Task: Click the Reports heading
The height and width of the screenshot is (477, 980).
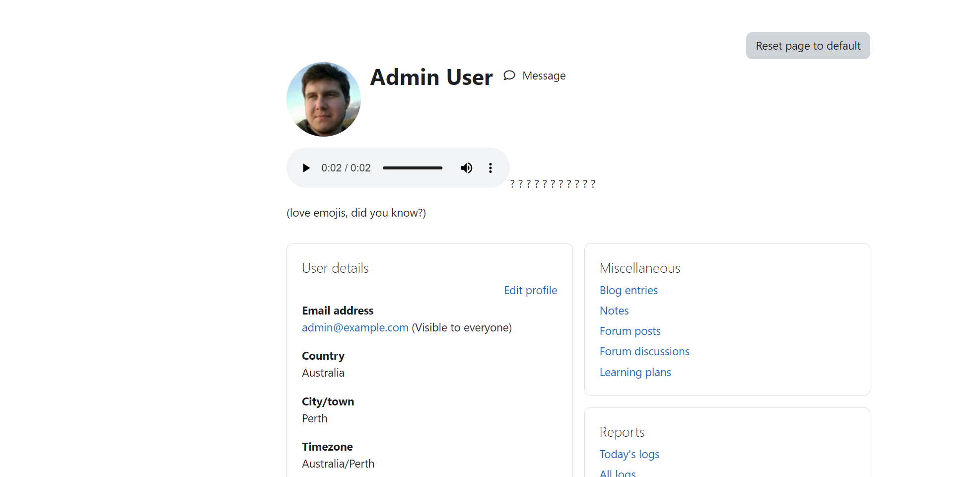Action: tap(622, 432)
